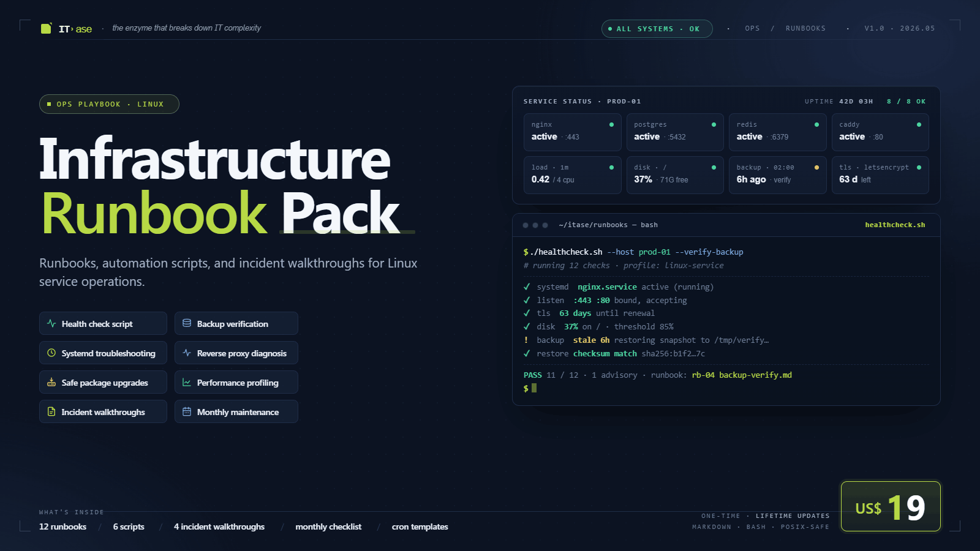
Task: Click the 'PASS' result text in terminal
Action: pos(533,375)
